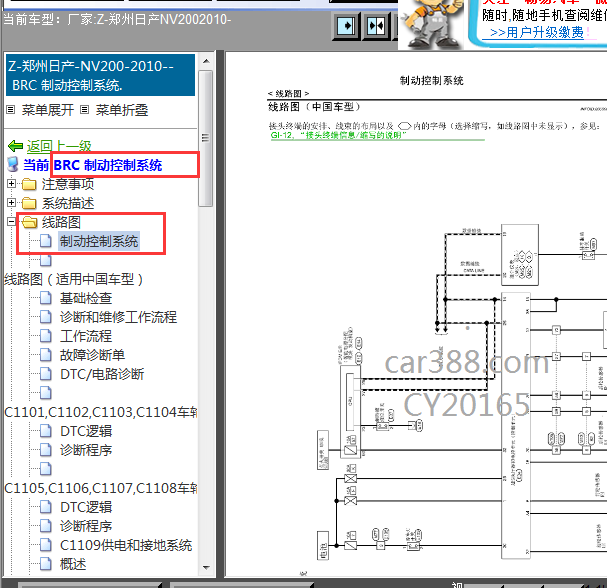This screenshot has height=588, width=607.
Task: Click the tree panel scroll-down arrow
Action: 206,568
